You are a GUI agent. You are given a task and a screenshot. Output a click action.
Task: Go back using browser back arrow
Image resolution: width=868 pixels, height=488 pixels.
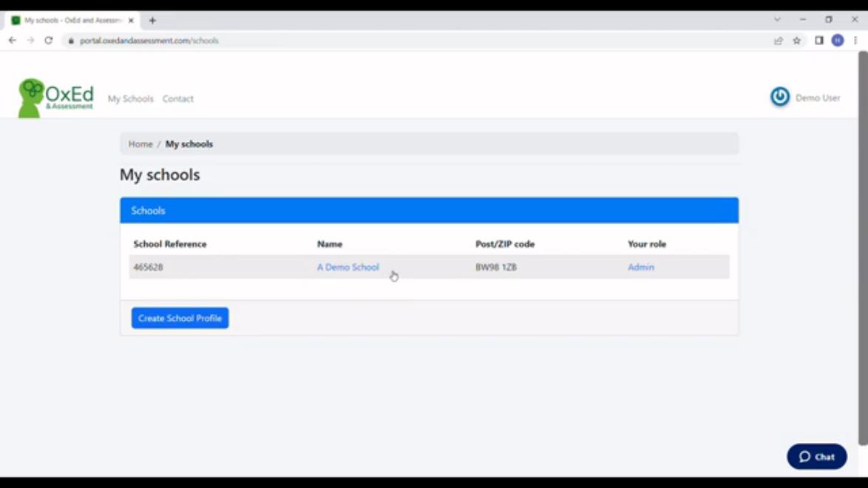pos(13,41)
